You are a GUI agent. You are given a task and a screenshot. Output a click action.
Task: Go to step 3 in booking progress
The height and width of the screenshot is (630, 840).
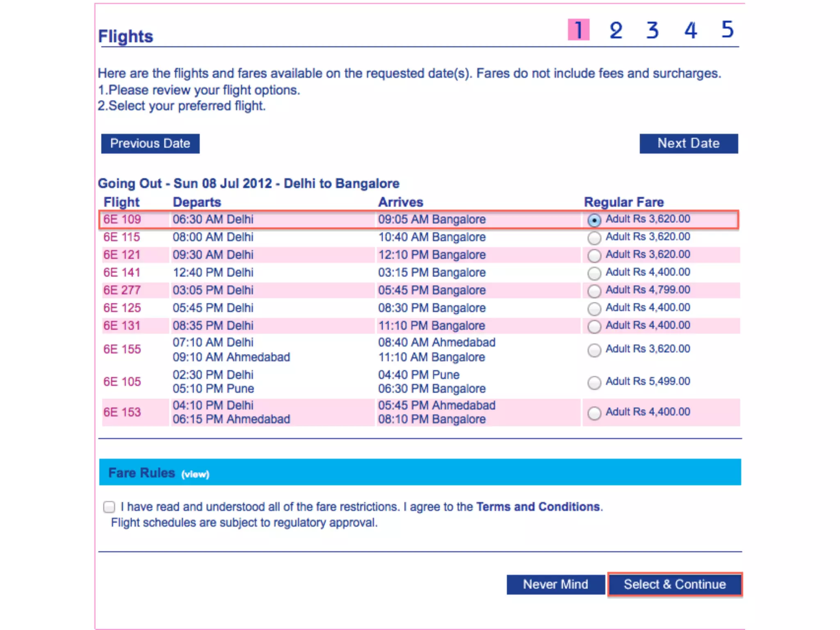pyautogui.click(x=653, y=30)
